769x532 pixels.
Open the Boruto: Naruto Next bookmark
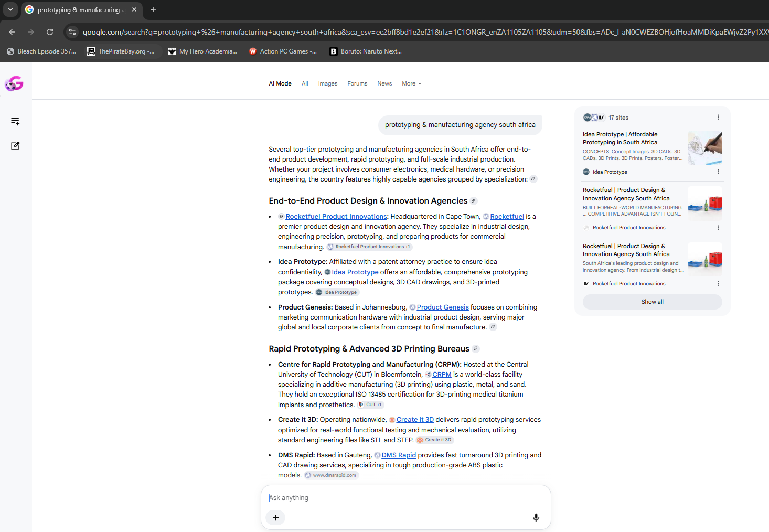point(365,51)
